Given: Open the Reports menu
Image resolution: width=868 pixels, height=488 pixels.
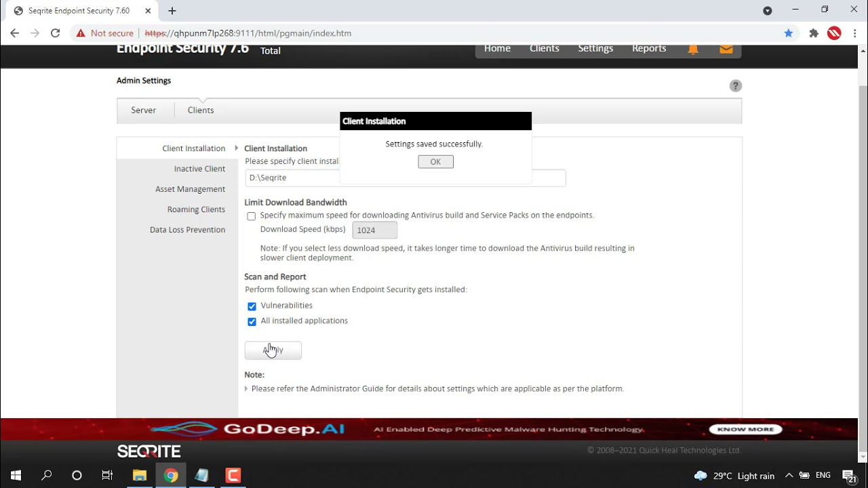Looking at the screenshot, I should pos(649,48).
